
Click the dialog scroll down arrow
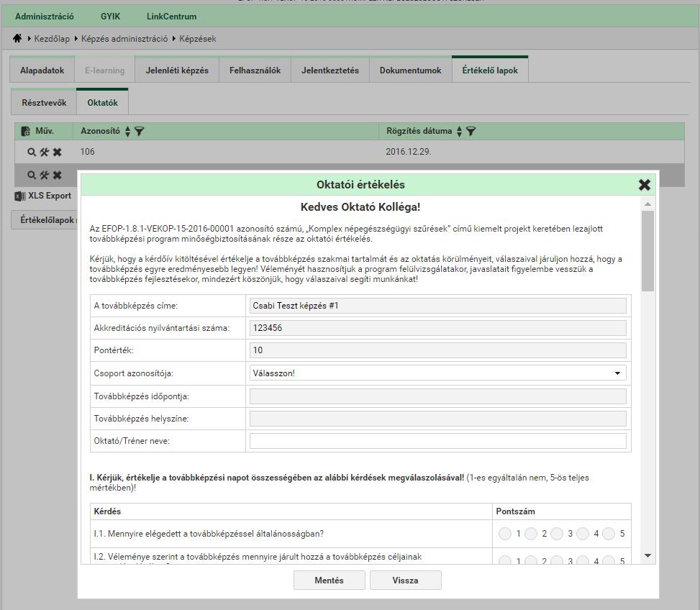(x=647, y=555)
